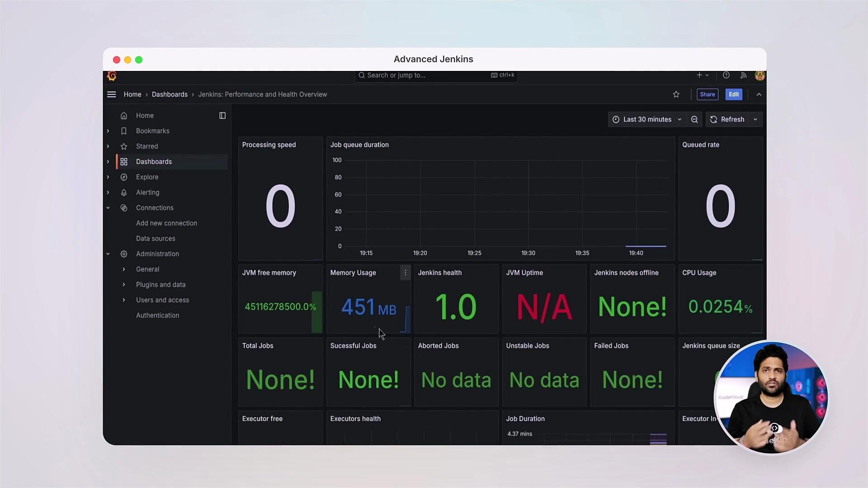868x488 pixels.
Task: Click the JVM Uptime panel title
Action: [x=524, y=272]
